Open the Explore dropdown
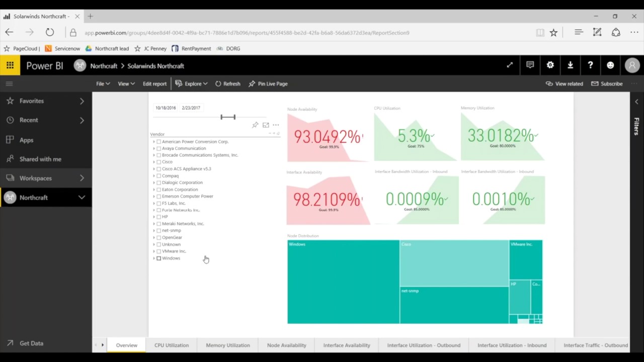 [191, 83]
